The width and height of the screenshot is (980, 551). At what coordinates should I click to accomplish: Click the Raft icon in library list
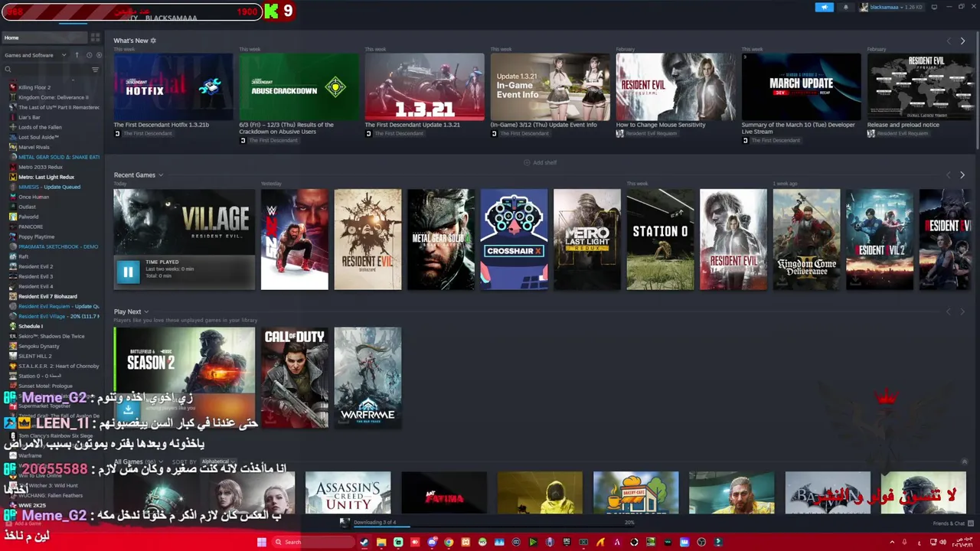tap(12, 256)
